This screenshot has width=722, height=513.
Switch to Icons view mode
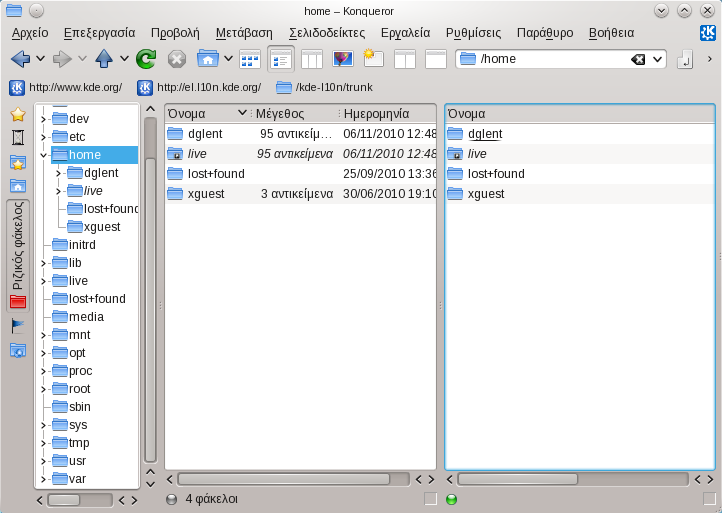click(x=250, y=59)
